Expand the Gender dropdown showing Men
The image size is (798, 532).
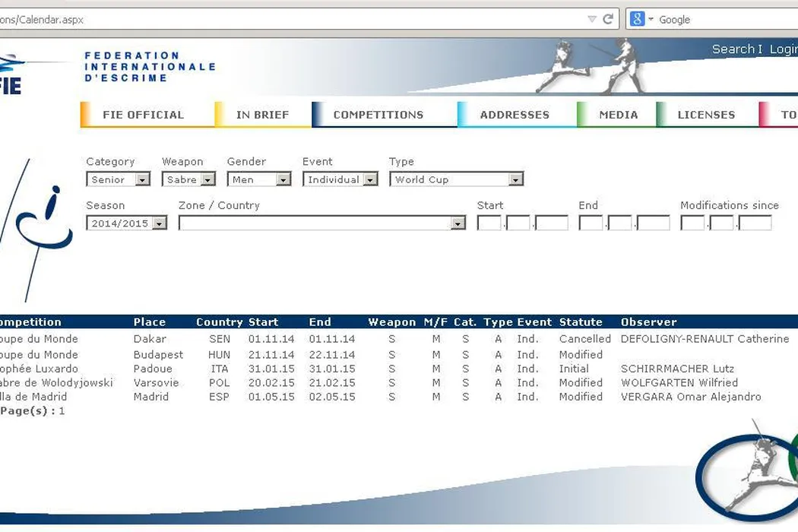pos(283,180)
